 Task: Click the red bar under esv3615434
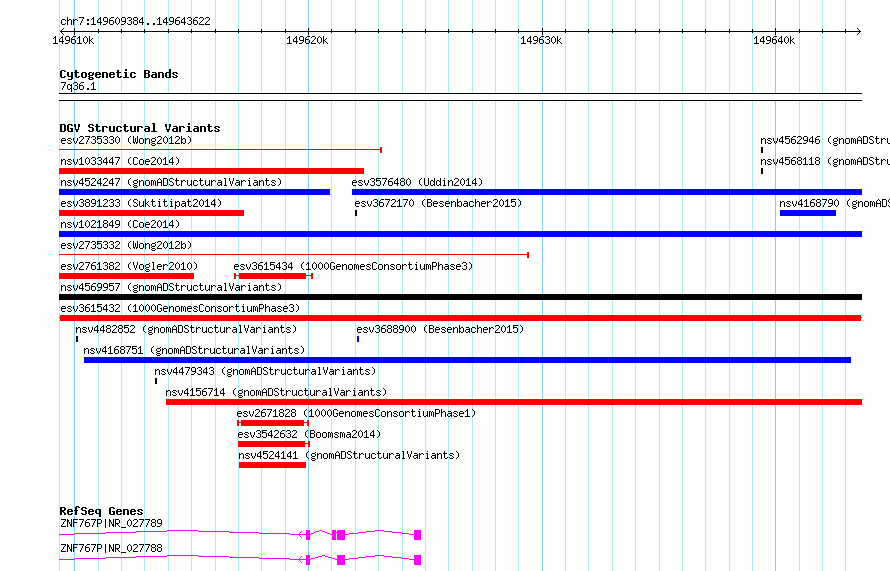[x=273, y=276]
